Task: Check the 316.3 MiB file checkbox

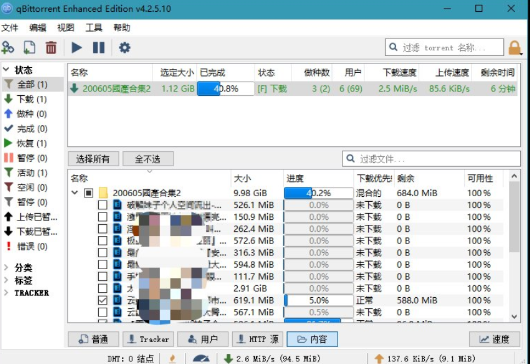Action: coord(102,252)
